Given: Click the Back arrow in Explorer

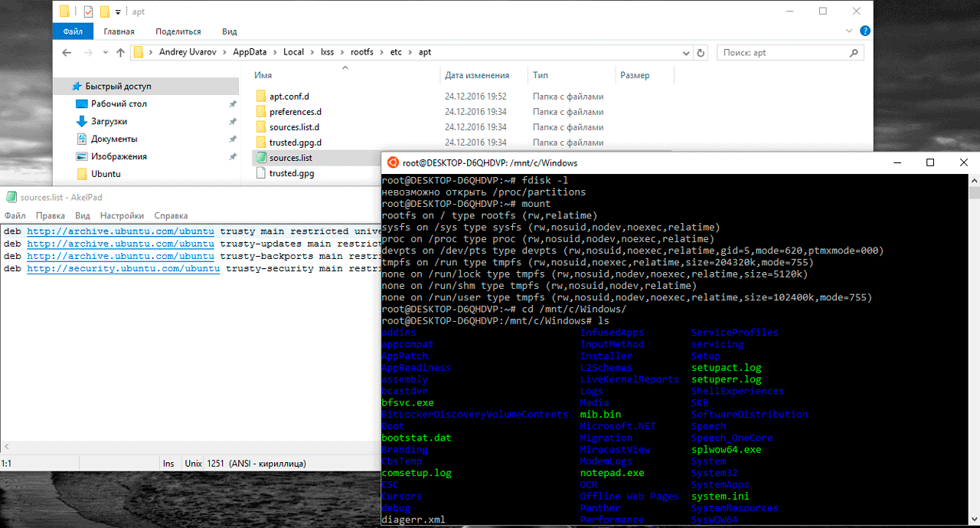Looking at the screenshot, I should pos(67,53).
